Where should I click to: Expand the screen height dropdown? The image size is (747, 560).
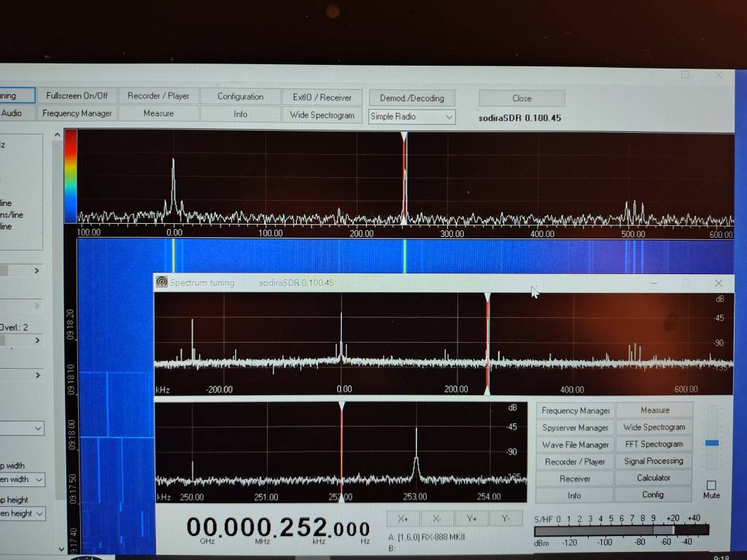click(x=38, y=513)
